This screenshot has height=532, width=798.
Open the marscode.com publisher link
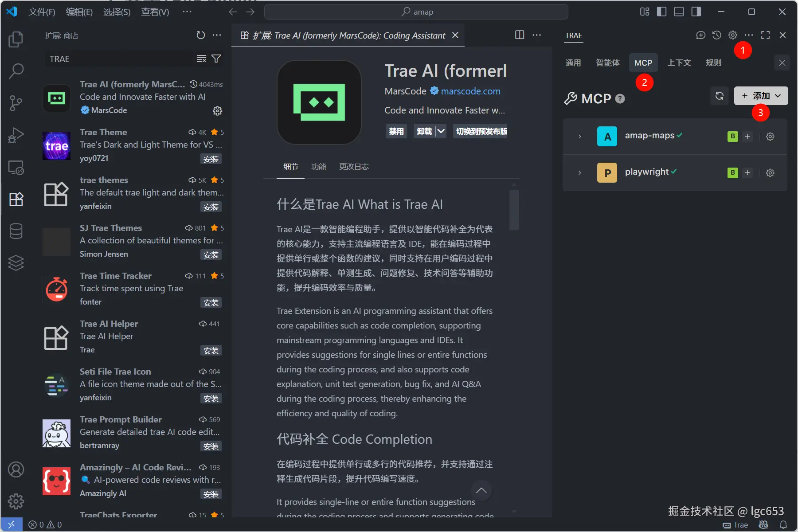[x=470, y=91]
